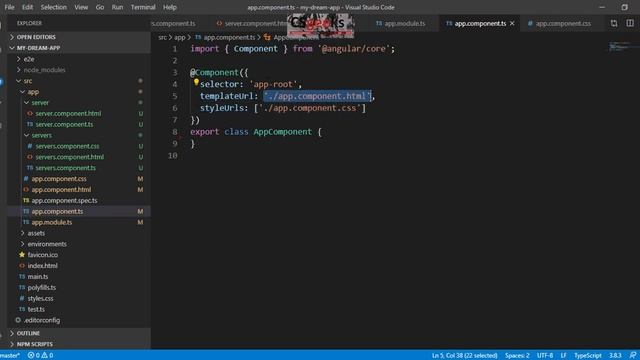
Task: Collapse the MY-DREAM-APP section
Action: point(79,48)
